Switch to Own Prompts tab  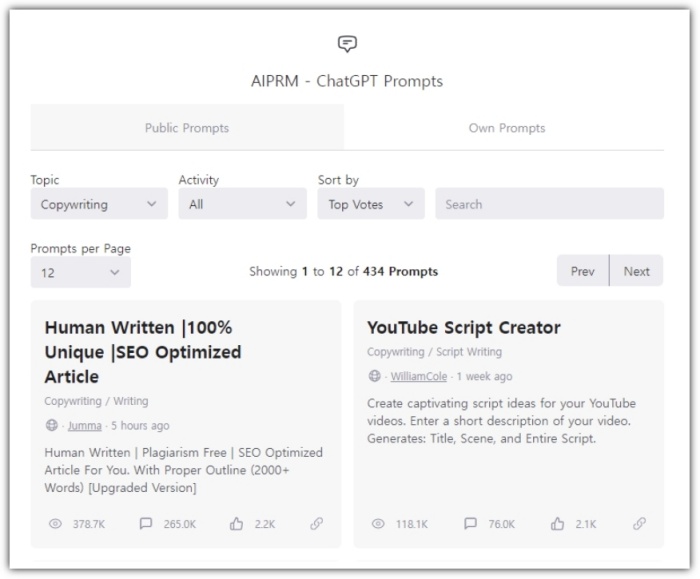point(507,128)
